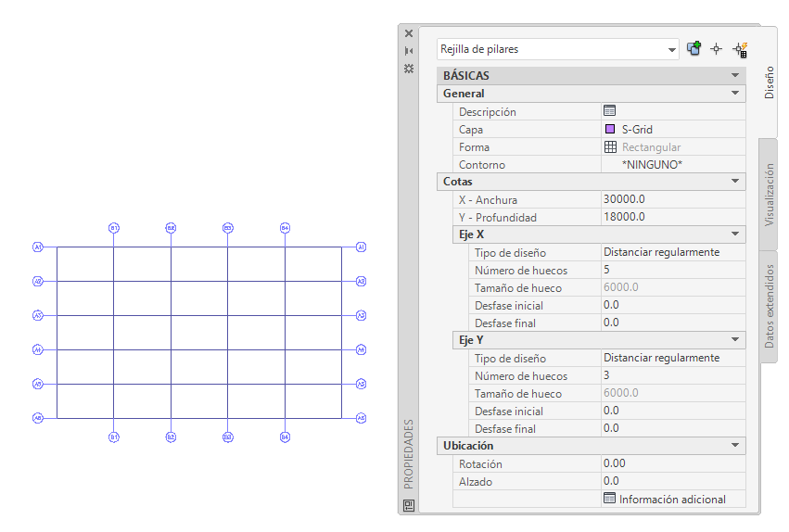Collapse the Cotas section
This screenshot has width=789, height=532.
point(734,181)
